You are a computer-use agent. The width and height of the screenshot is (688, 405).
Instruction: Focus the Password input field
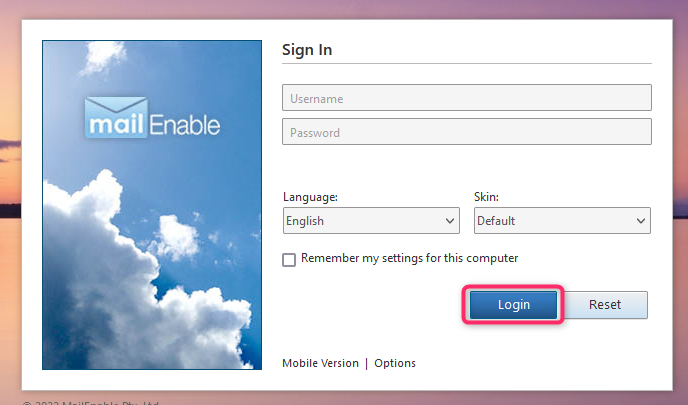(467, 132)
